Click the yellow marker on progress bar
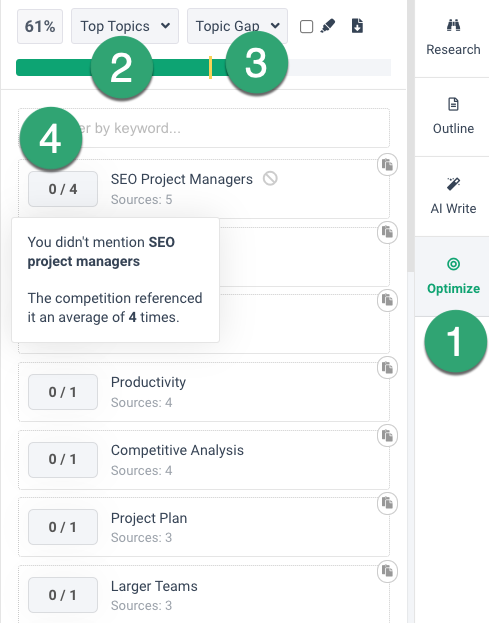 pyautogui.click(x=210, y=67)
